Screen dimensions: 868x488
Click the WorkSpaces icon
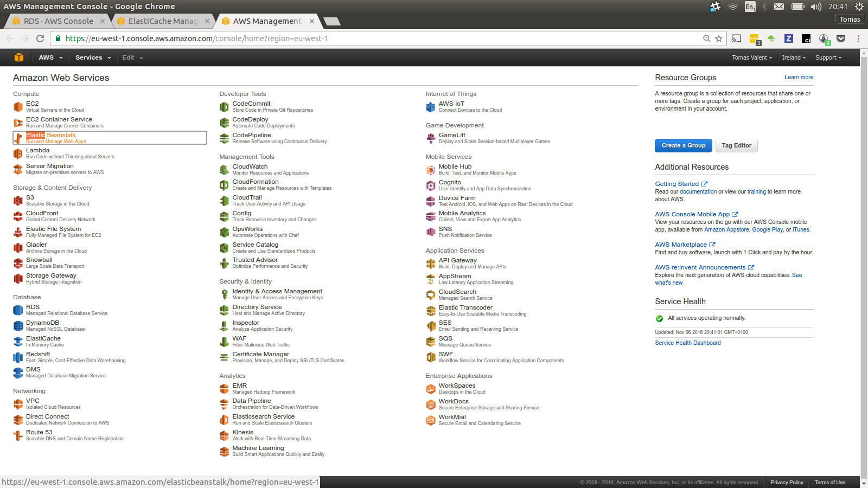click(x=431, y=389)
